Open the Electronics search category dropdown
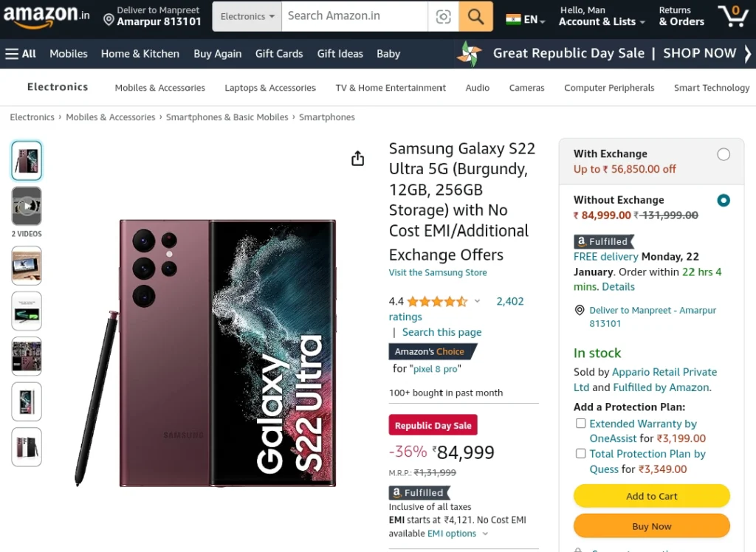This screenshot has width=756, height=552. click(247, 16)
